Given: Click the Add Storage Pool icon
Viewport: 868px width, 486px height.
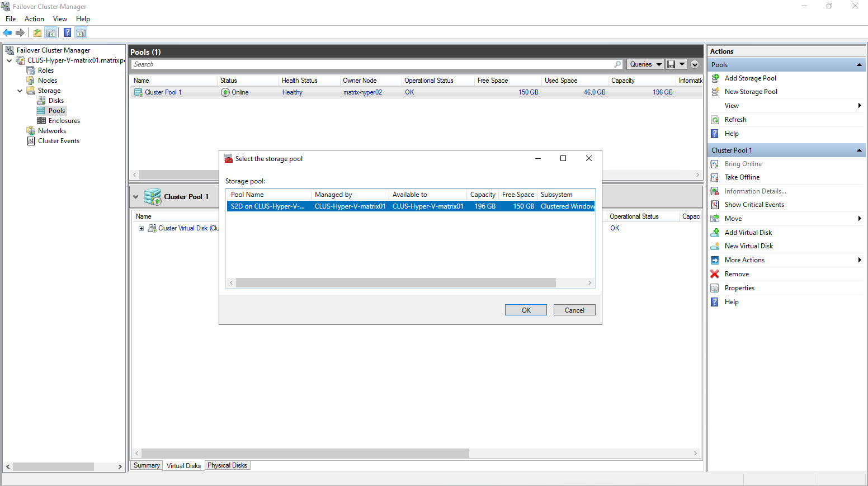Looking at the screenshot, I should 715,78.
